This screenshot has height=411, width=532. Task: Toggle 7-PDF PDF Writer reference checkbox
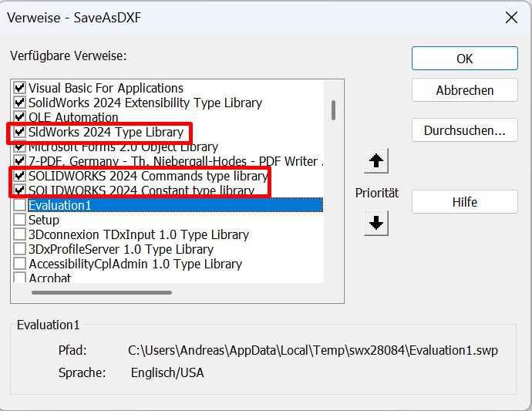[19, 161]
